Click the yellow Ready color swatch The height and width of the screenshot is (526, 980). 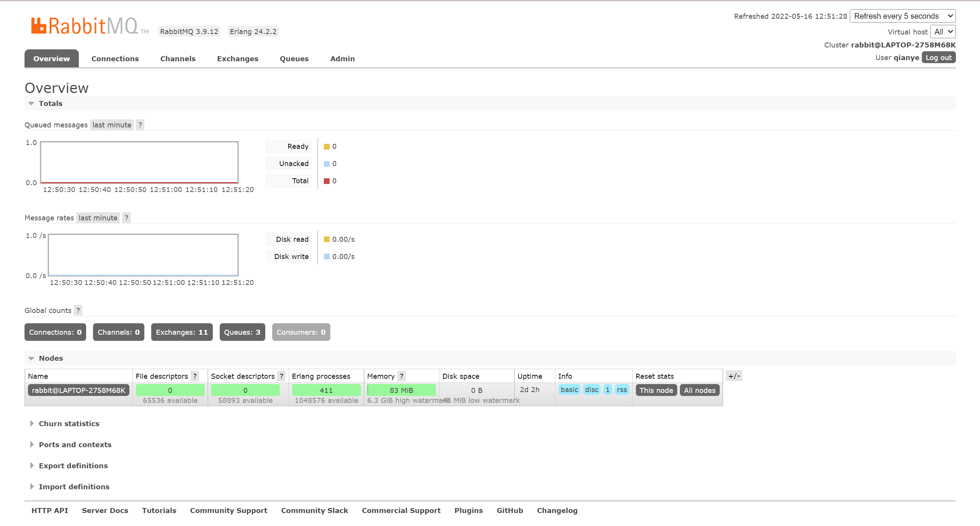click(327, 147)
